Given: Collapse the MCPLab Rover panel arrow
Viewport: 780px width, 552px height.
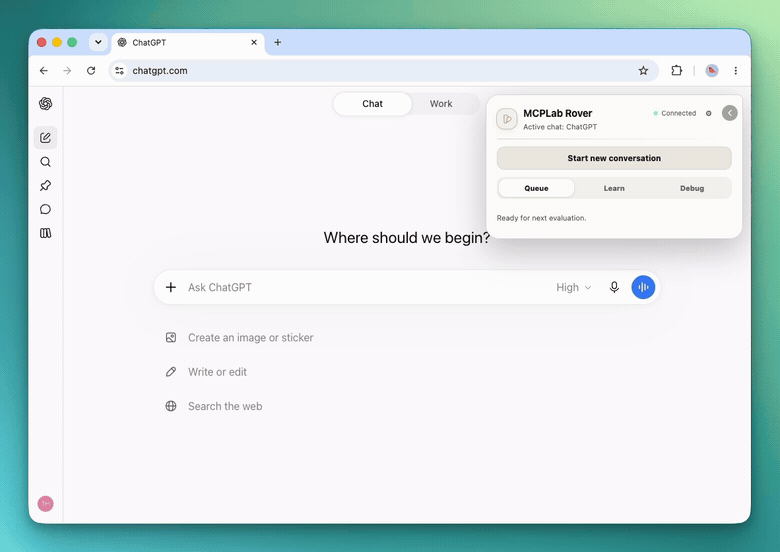Looking at the screenshot, I should click(x=730, y=113).
